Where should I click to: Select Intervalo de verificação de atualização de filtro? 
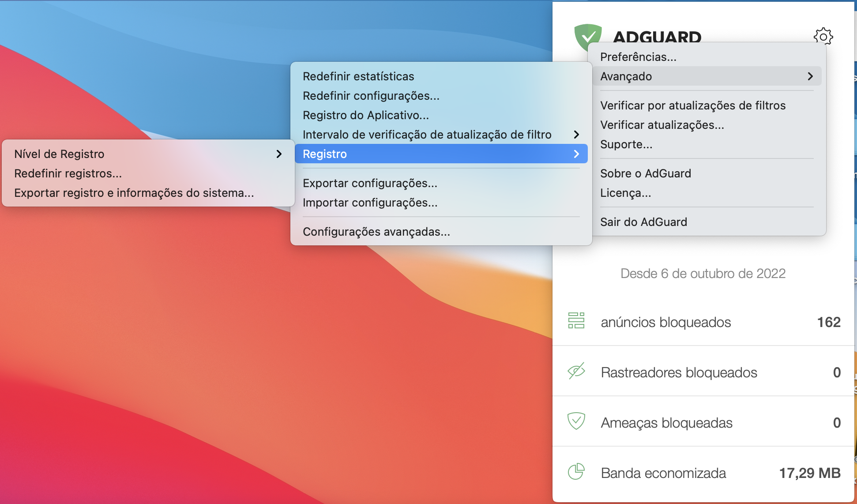click(x=441, y=135)
